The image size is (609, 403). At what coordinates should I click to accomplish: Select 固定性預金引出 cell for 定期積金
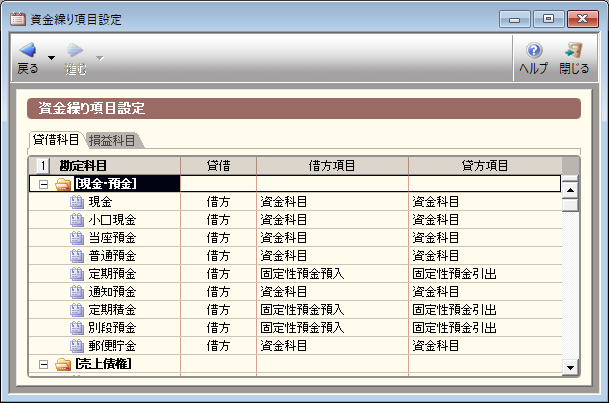(x=454, y=310)
